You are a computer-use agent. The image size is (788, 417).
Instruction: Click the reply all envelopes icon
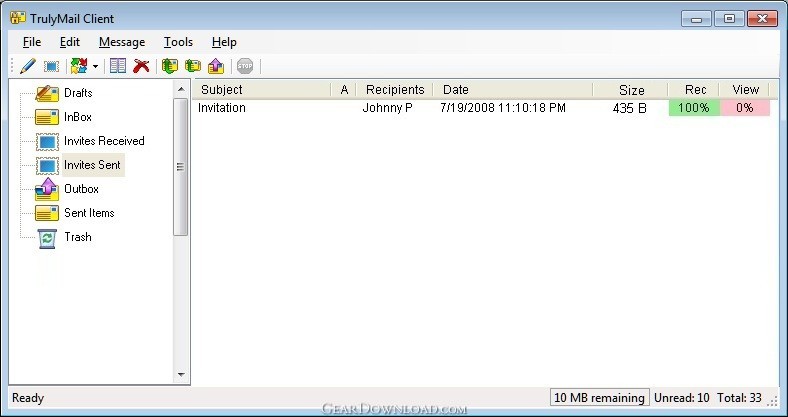(193, 66)
